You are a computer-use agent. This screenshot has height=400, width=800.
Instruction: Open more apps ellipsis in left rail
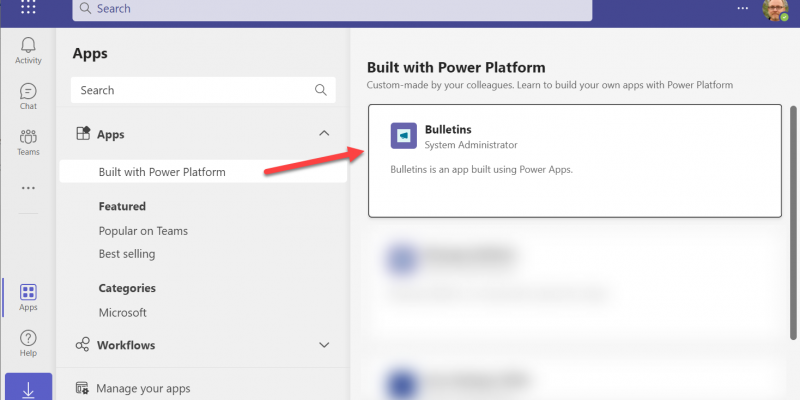click(x=28, y=188)
